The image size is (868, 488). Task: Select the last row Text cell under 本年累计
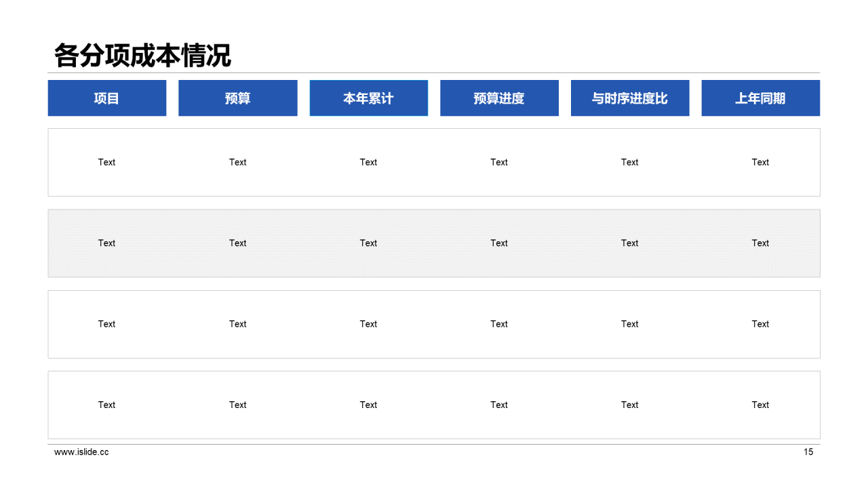(x=368, y=405)
